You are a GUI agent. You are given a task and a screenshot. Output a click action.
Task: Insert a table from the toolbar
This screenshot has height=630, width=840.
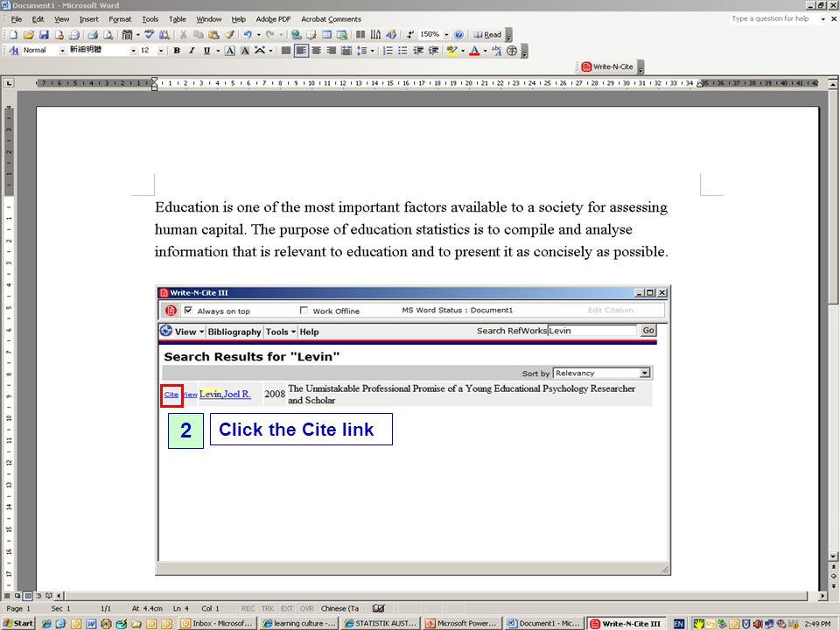[326, 35]
